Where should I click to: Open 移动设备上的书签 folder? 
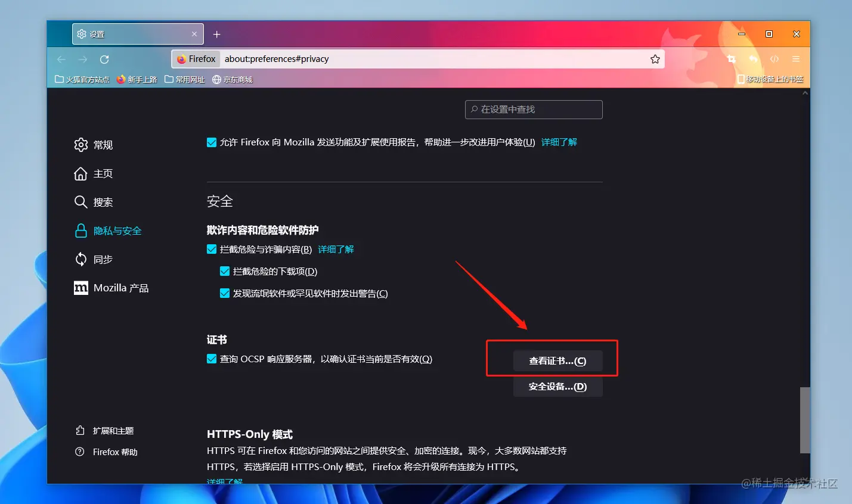(770, 79)
